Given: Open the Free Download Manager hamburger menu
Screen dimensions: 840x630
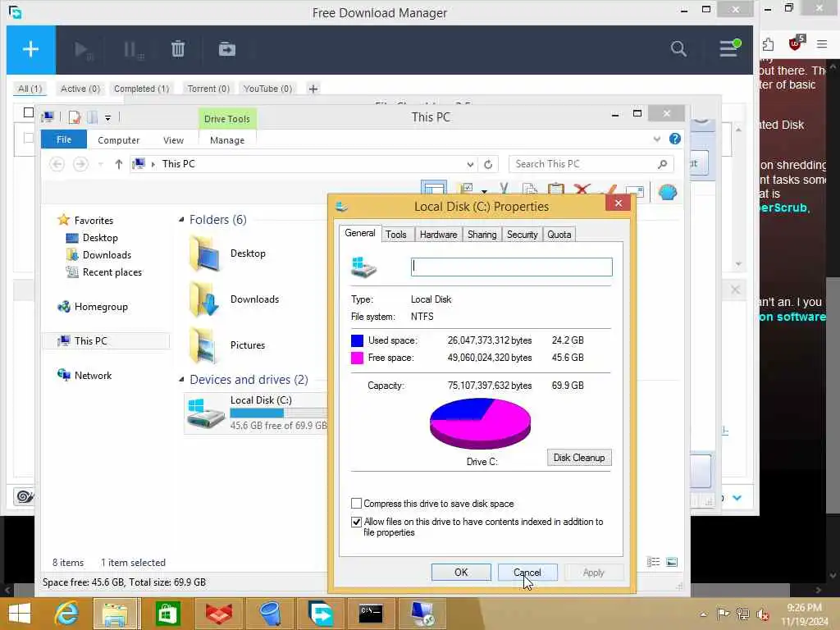Looking at the screenshot, I should click(729, 48).
